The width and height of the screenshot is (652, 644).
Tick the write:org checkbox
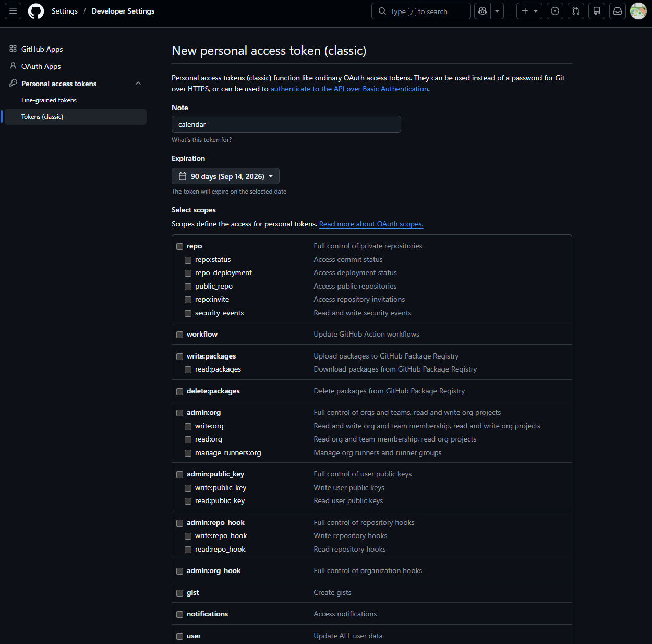pos(188,426)
